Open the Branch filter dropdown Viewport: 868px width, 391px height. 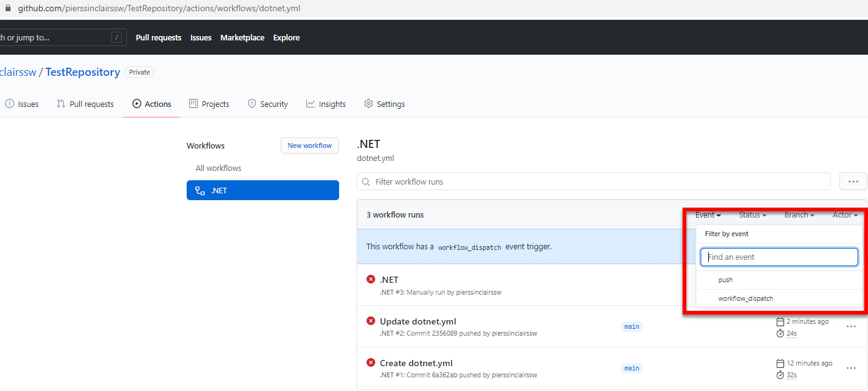(799, 215)
